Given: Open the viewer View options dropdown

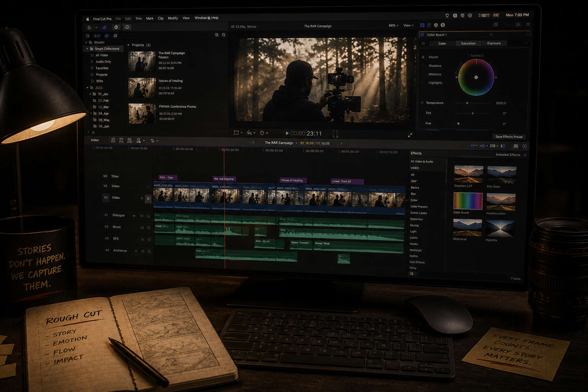Looking at the screenshot, I should [408, 26].
